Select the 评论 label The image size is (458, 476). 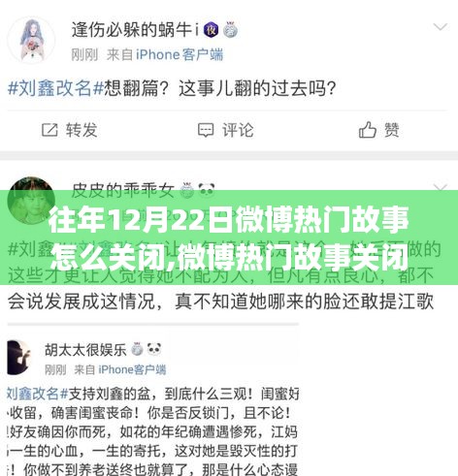tap(238, 130)
